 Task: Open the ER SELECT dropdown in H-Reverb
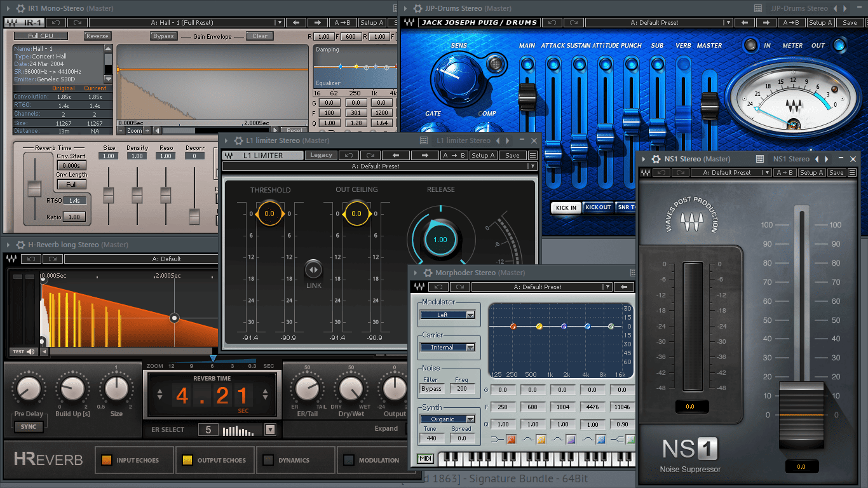tap(270, 430)
